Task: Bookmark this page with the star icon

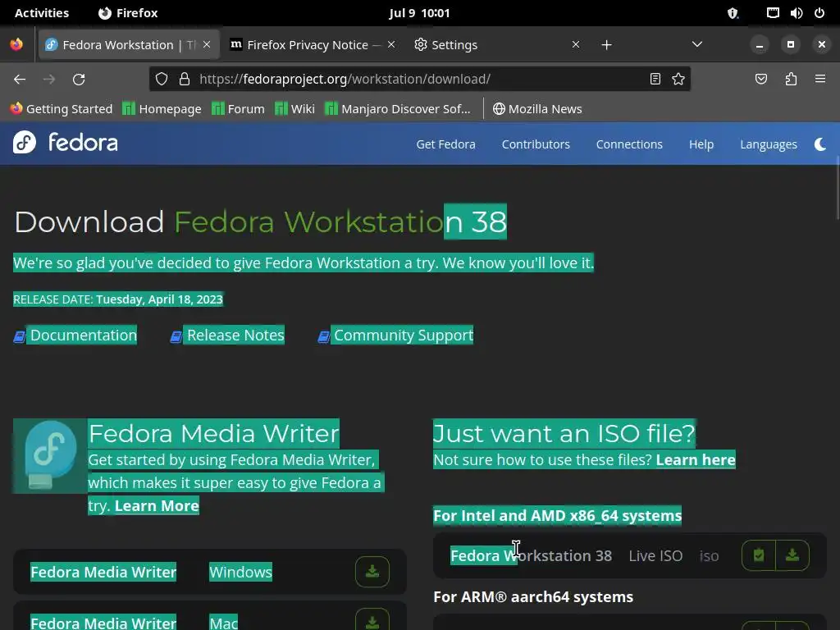Action: click(x=678, y=80)
